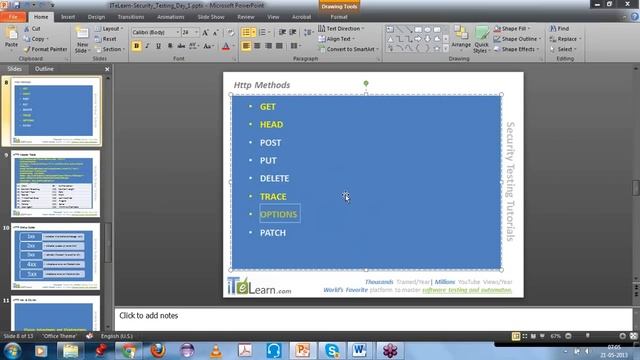Screen dimensions: 640x360
Task: Select slide 10 status codes thumbnail
Action: click(x=56, y=256)
